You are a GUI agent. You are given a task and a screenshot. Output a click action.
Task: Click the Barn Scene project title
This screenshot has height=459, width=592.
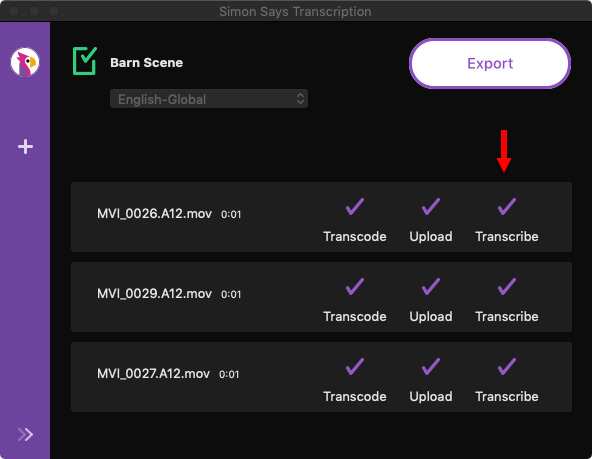pyautogui.click(x=146, y=63)
